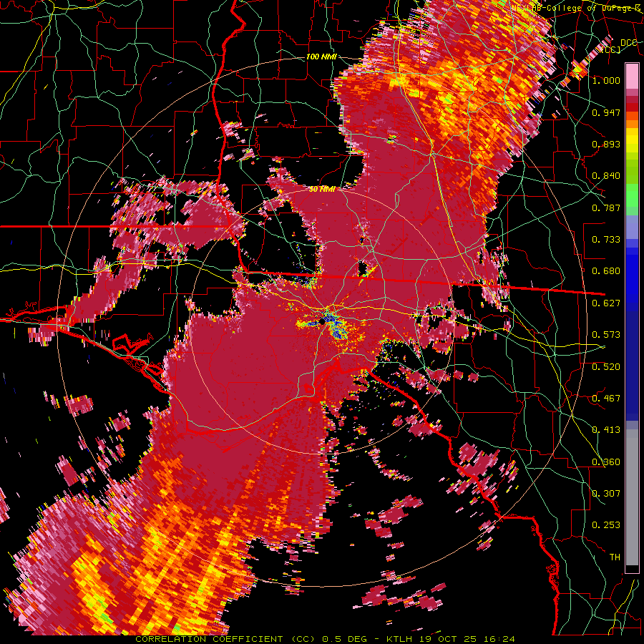
Task: Click the 0.467 scale label
Action: point(606,398)
